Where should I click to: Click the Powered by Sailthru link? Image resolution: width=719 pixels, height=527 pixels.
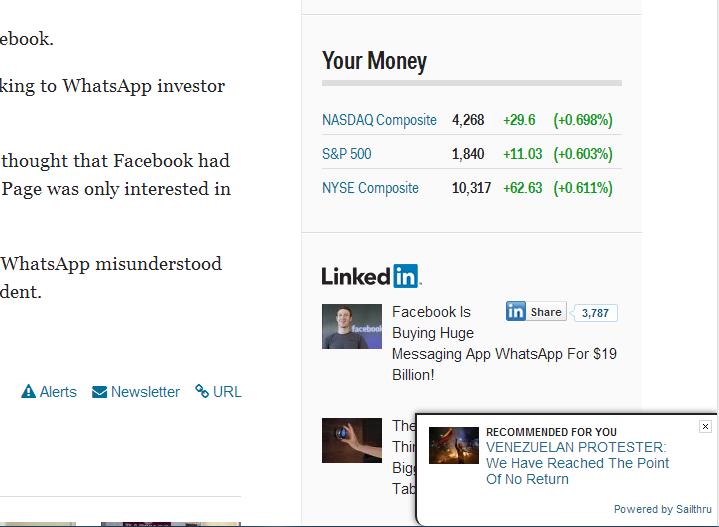663,509
